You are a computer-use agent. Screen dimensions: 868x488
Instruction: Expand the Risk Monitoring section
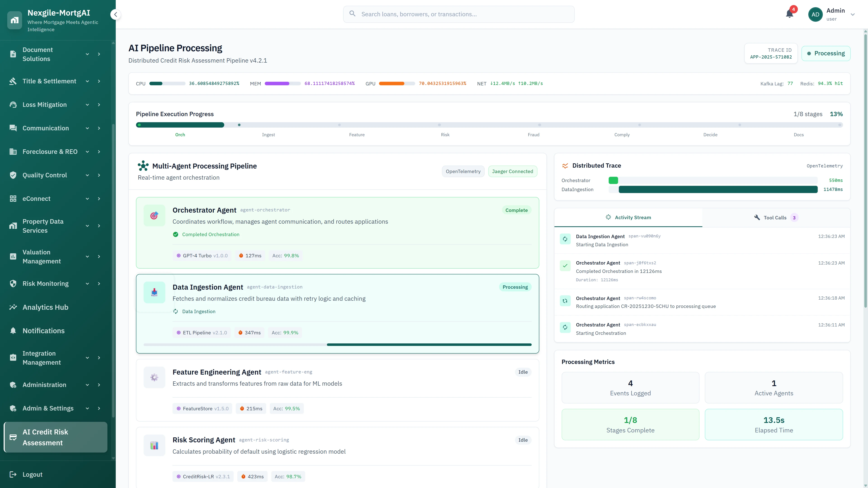[87, 284]
